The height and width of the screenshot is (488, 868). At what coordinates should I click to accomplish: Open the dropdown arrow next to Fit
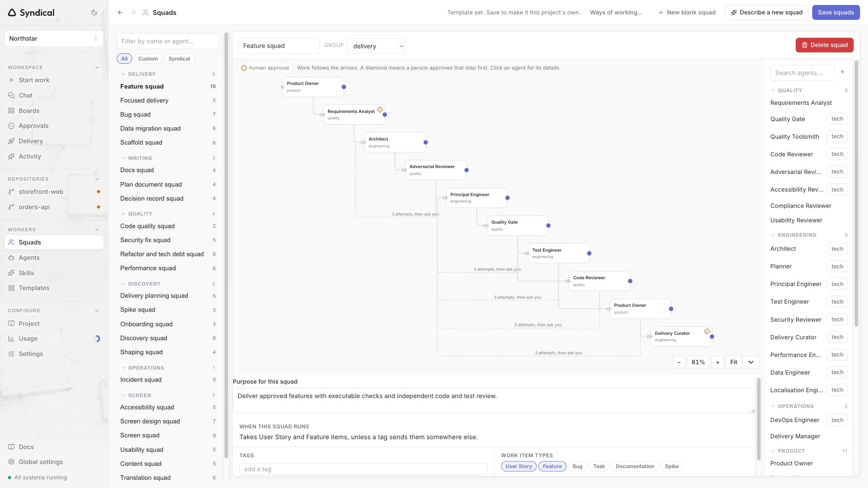[x=751, y=362]
